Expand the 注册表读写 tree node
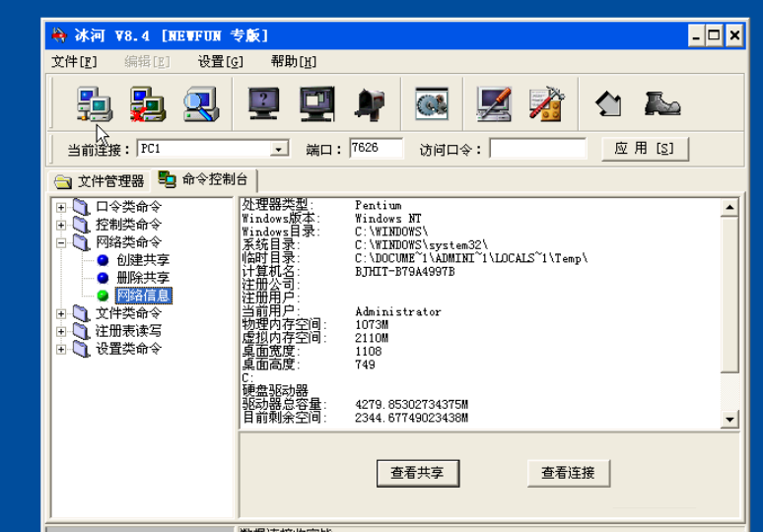The image size is (763, 532). pyautogui.click(x=61, y=332)
